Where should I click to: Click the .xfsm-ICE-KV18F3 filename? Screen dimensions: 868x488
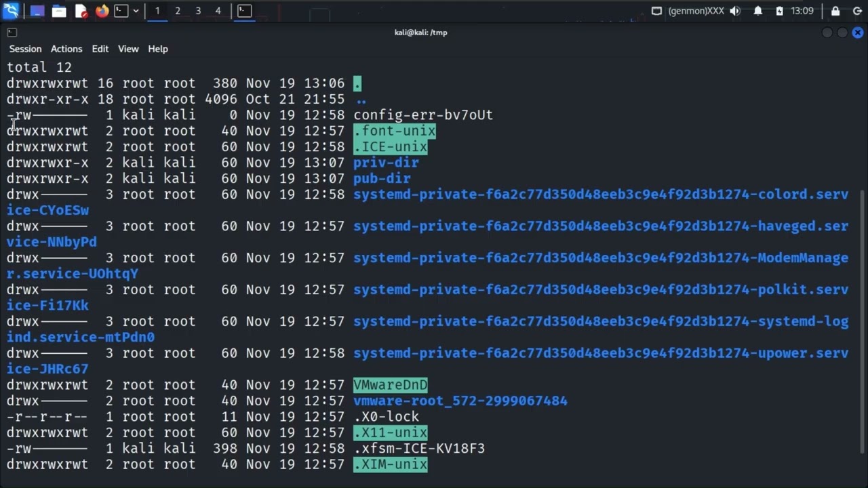[x=419, y=448]
